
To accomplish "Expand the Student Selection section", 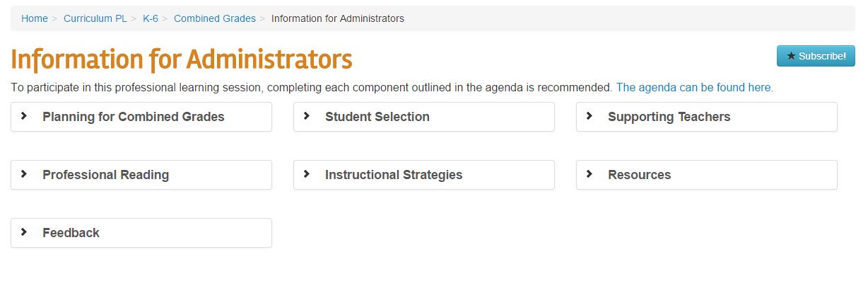I will coord(377,117).
